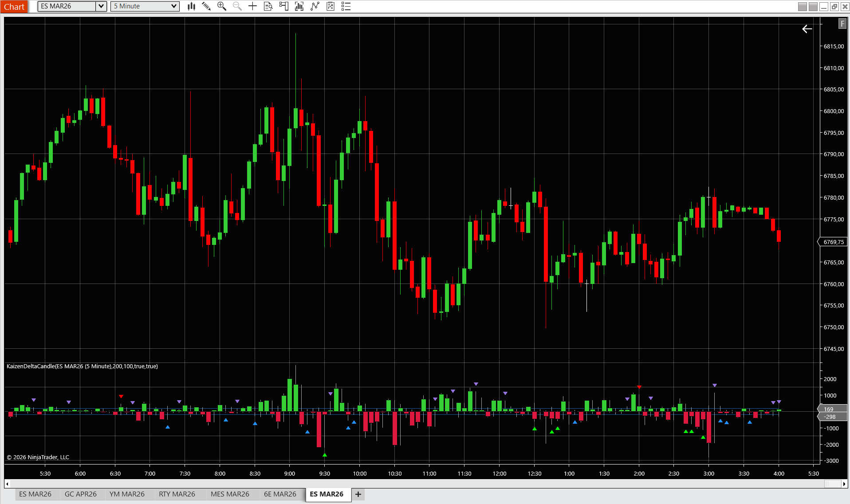Switch to the RTY MAR26 tab
850x504 pixels.
177,494
